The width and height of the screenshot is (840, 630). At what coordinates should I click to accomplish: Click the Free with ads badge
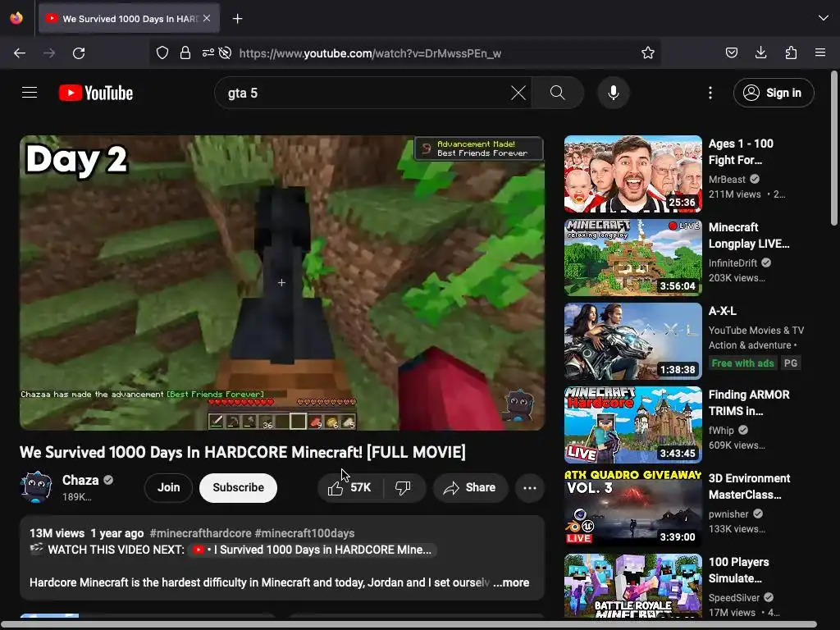pyautogui.click(x=742, y=363)
